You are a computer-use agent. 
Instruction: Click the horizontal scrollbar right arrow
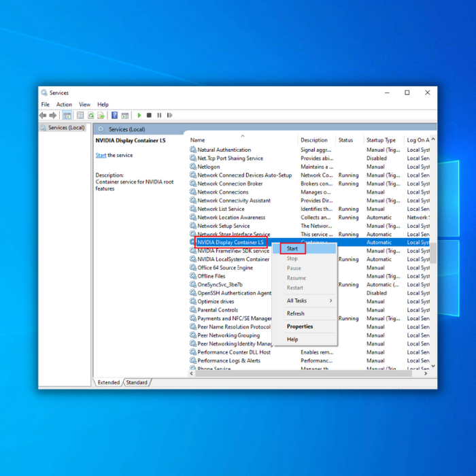[x=426, y=374]
